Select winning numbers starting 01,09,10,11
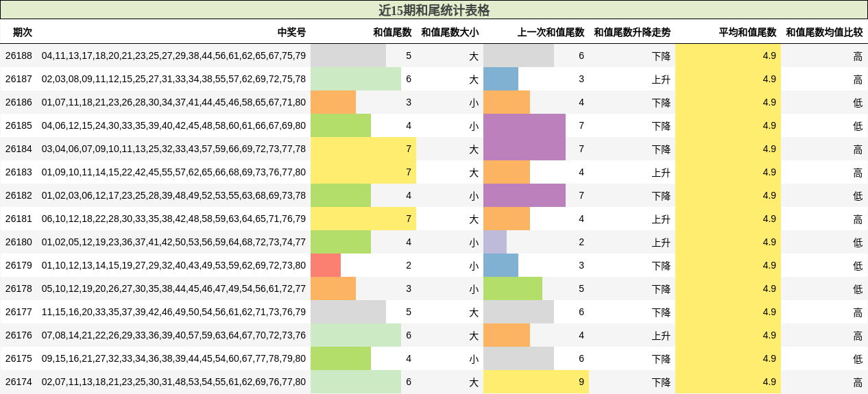The width and height of the screenshot is (868, 394). click(173, 172)
